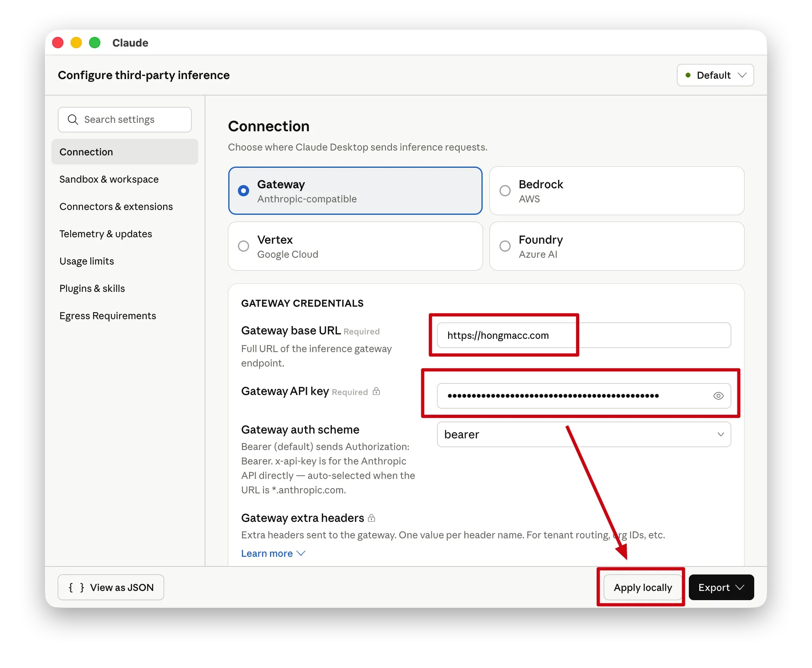Click the GATEWAY CREDENTIALS section title
Viewport: 812px width, 668px height.
pyautogui.click(x=302, y=303)
